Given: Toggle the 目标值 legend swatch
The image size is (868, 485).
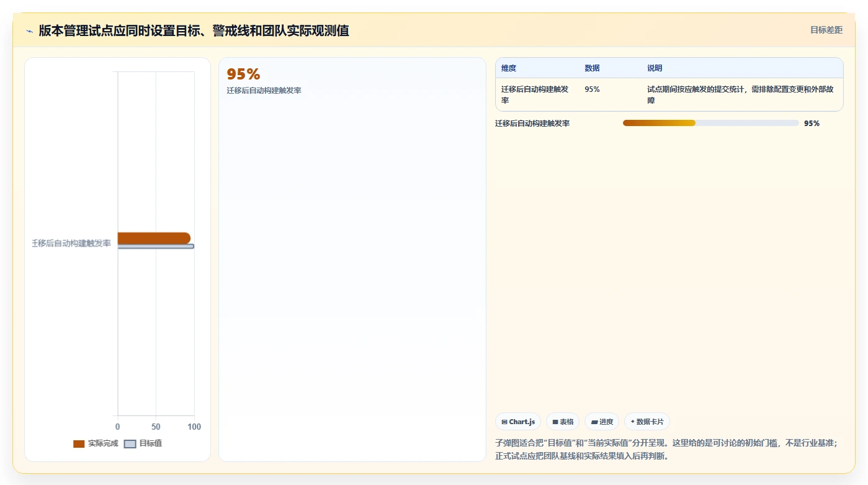Looking at the screenshot, I should click(130, 444).
